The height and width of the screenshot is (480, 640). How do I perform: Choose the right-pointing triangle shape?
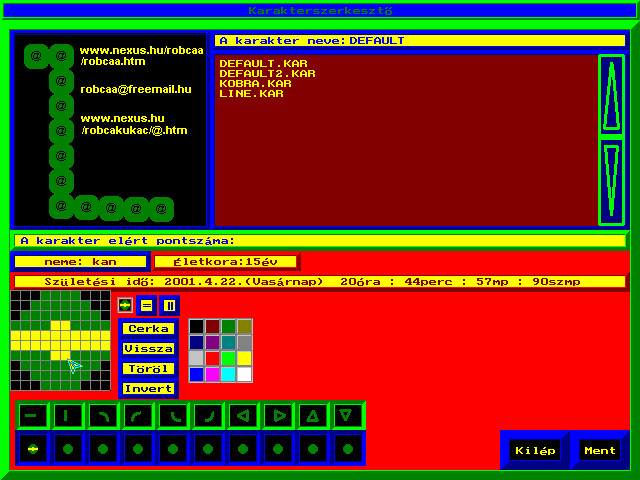coord(278,415)
